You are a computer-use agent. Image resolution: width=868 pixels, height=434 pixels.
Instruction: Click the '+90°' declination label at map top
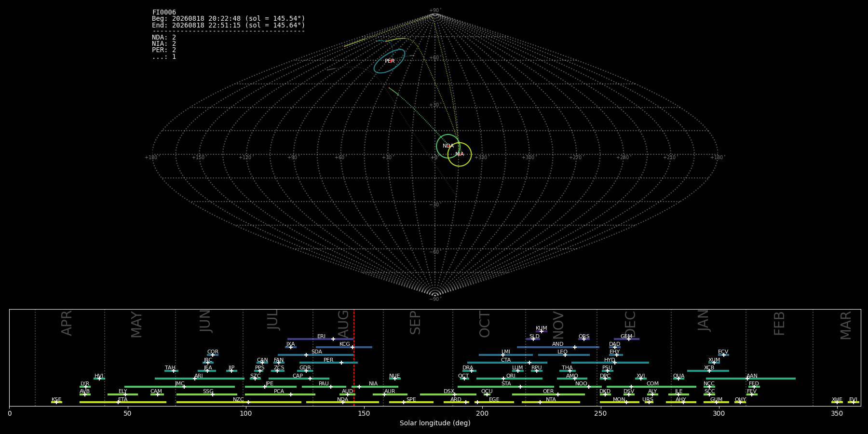pyautogui.click(x=435, y=10)
